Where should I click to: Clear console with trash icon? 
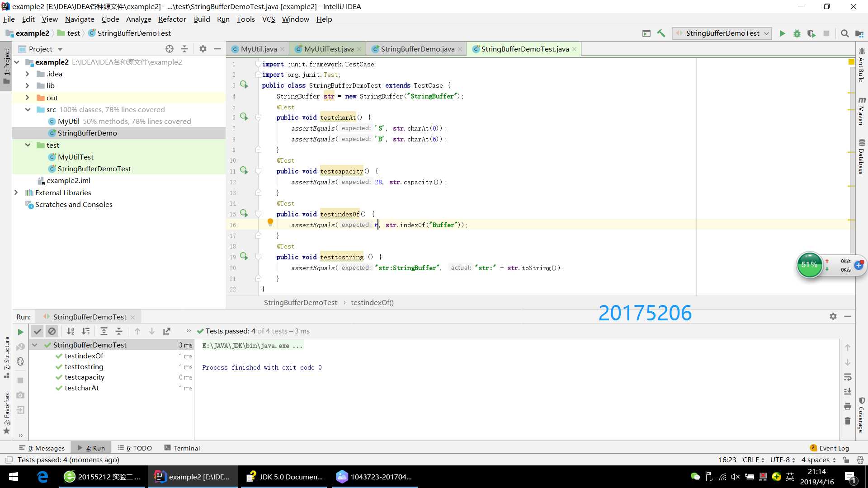click(848, 421)
